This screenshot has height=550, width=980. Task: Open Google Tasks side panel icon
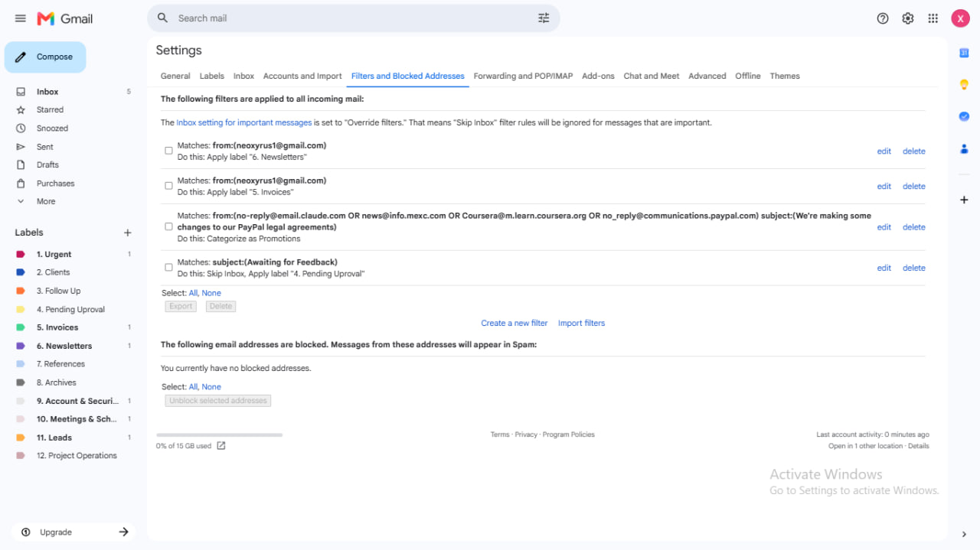tap(964, 117)
